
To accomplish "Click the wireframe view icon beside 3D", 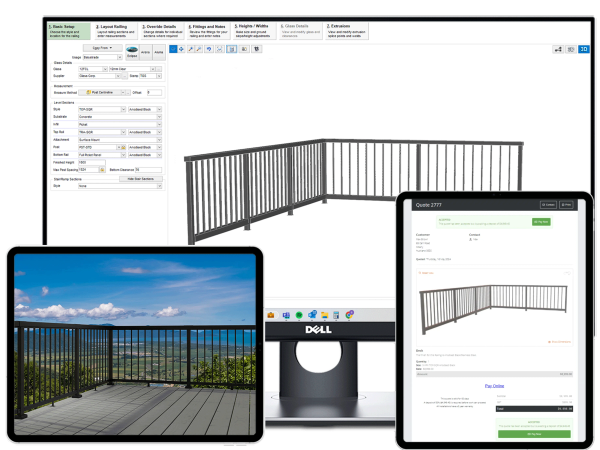I will click(x=571, y=49).
